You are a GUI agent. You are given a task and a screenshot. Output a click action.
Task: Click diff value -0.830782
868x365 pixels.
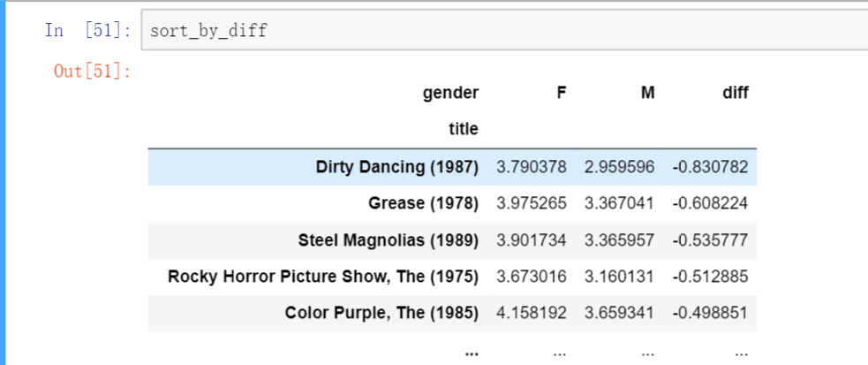711,167
